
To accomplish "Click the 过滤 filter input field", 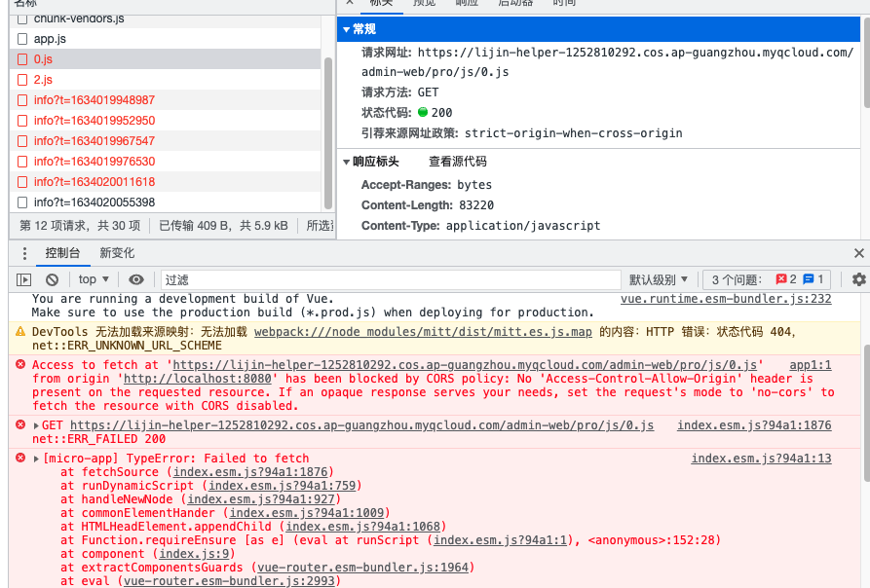I will click(x=391, y=279).
